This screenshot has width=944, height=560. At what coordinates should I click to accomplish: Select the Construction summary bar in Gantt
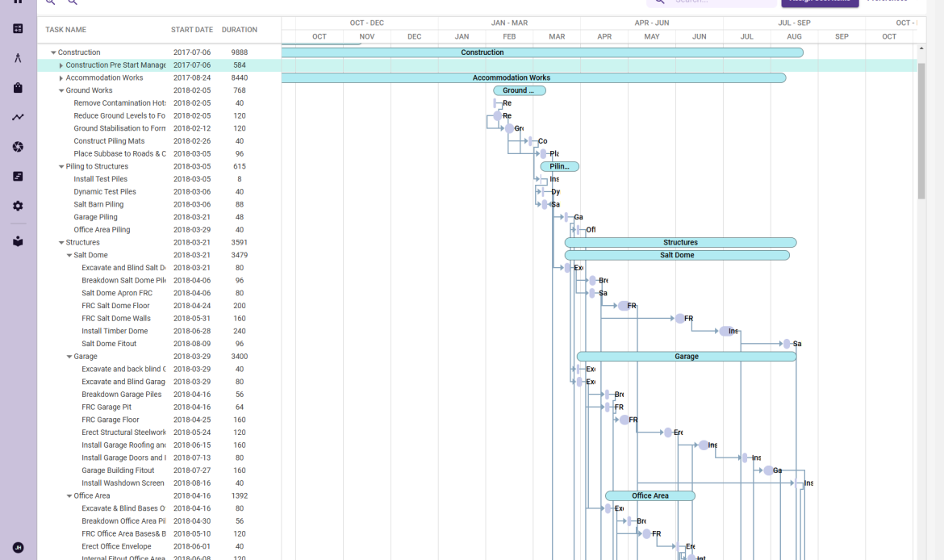(542, 52)
